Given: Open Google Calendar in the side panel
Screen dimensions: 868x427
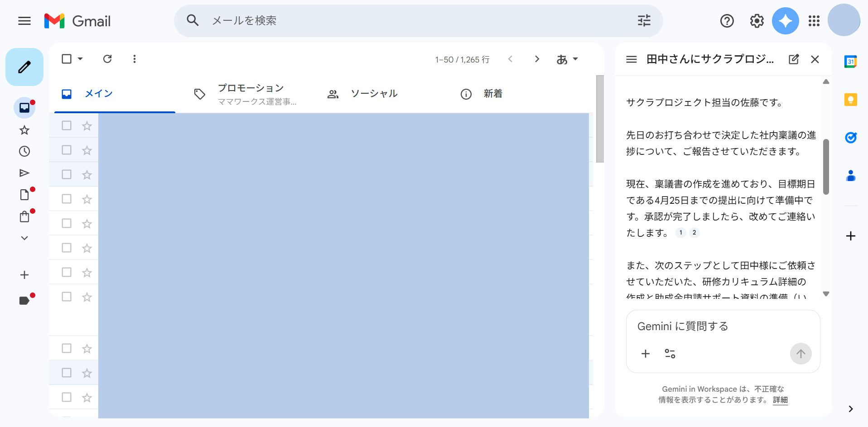Looking at the screenshot, I should (x=851, y=61).
